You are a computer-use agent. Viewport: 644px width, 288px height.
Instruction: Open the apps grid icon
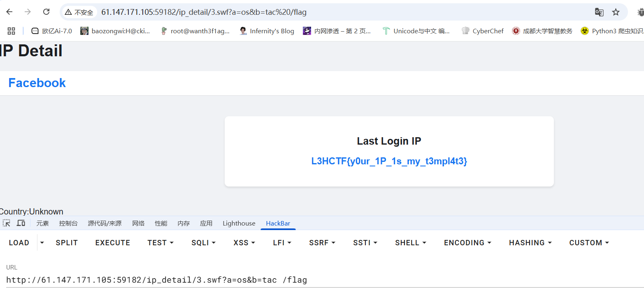coord(12,31)
